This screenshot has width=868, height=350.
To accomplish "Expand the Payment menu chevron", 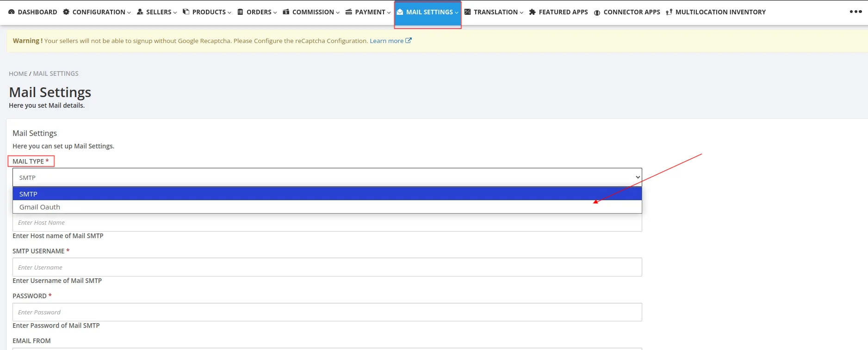I will point(389,12).
